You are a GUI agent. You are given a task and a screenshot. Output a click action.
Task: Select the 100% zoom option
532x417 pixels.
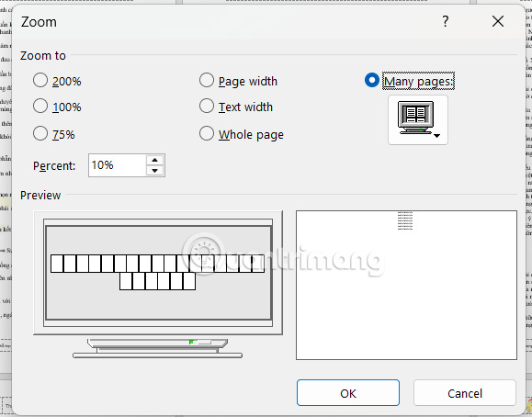click(x=40, y=107)
